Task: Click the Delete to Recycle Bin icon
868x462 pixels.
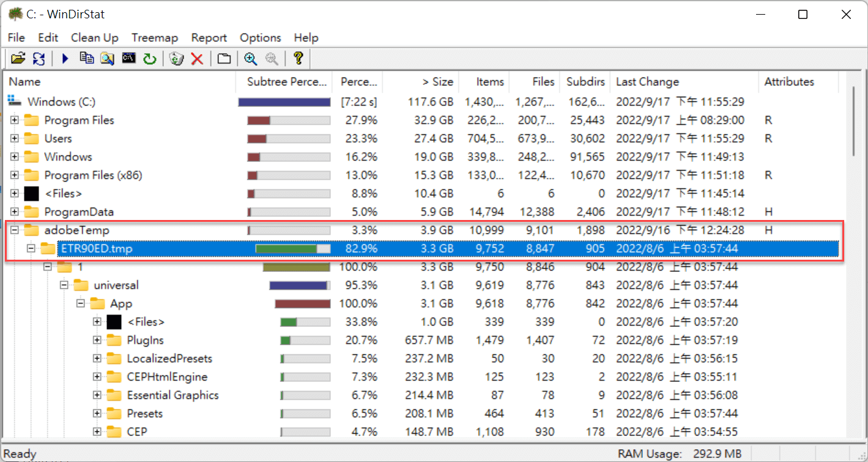Action: pyautogui.click(x=177, y=59)
